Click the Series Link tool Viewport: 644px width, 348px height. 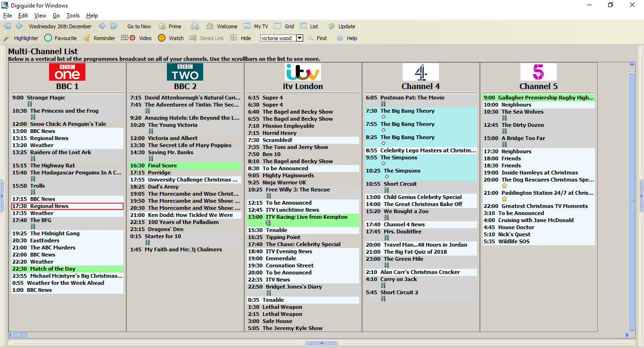(206, 38)
